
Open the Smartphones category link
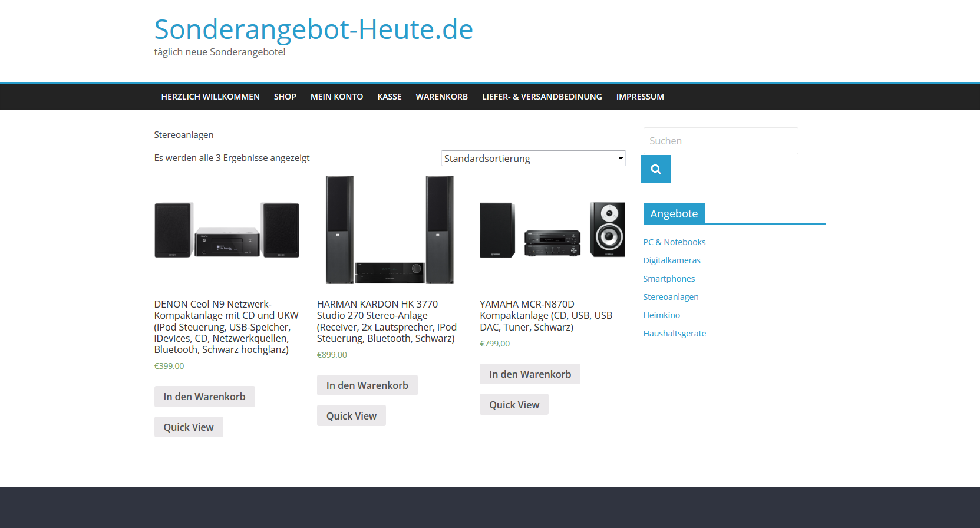pos(669,279)
